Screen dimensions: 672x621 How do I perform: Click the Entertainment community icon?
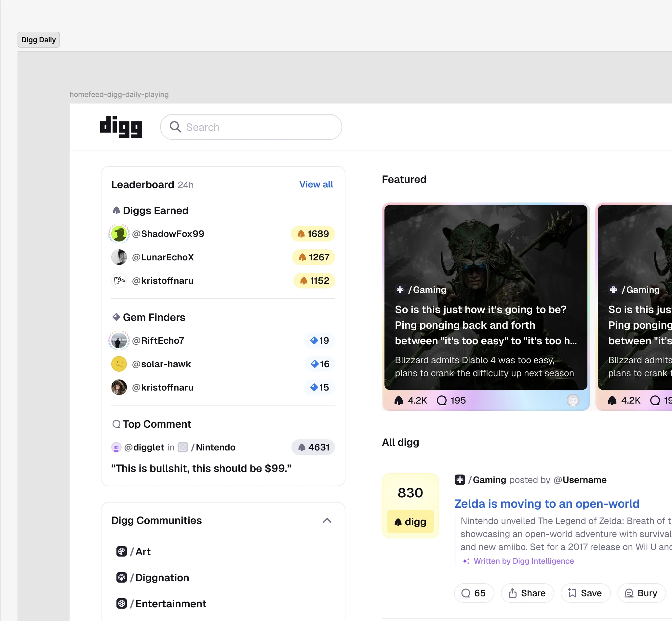click(121, 603)
